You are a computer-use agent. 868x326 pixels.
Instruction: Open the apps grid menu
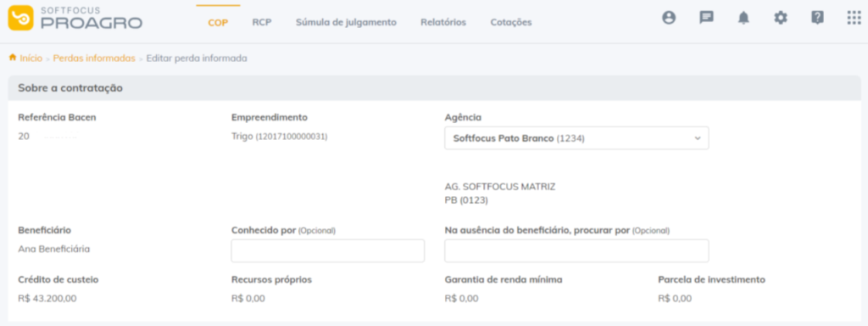pos(854,18)
